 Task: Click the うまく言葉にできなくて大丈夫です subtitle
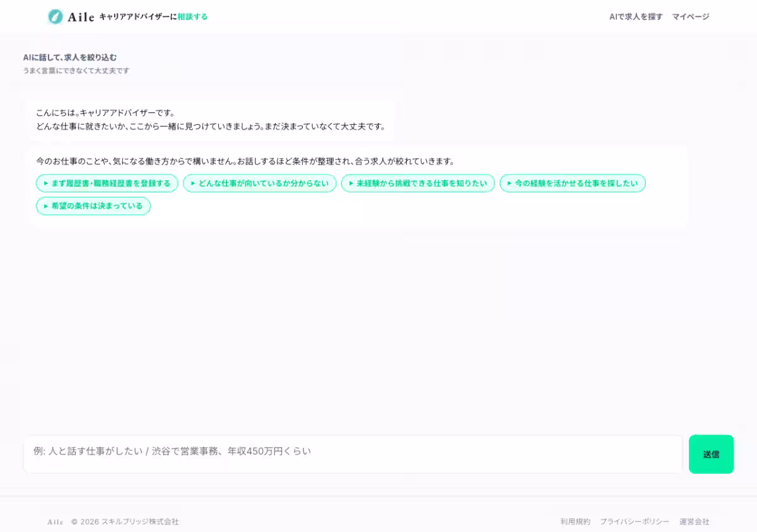76,71
